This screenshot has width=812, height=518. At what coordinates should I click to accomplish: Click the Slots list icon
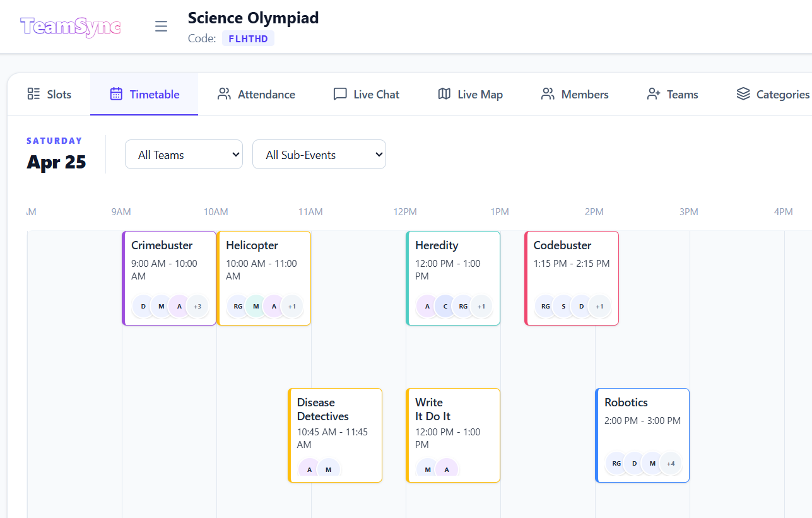coord(33,94)
